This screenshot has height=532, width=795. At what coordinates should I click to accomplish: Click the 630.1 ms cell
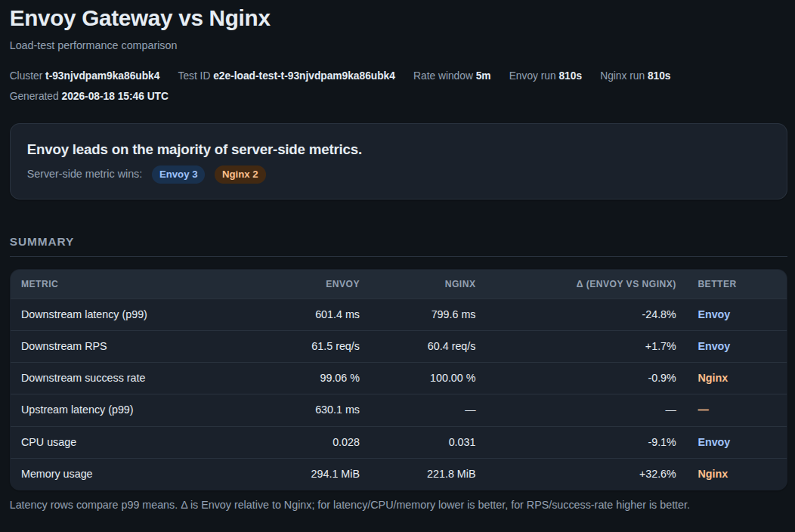[x=338, y=410]
